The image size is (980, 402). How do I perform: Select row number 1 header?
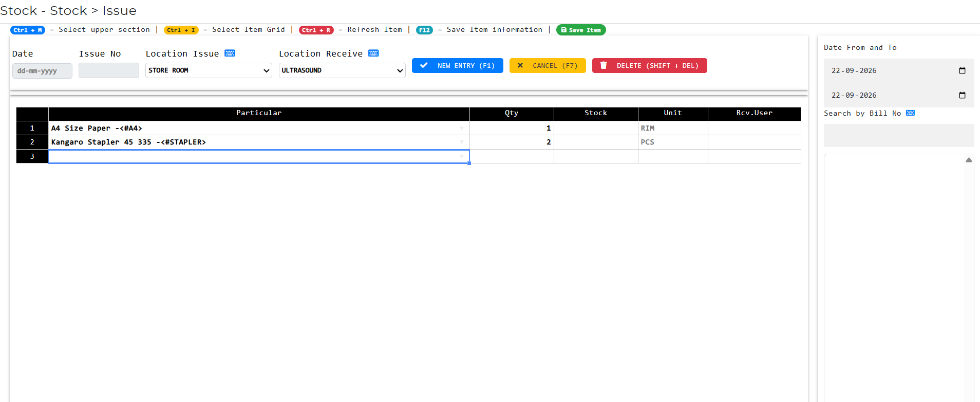pyautogui.click(x=32, y=129)
